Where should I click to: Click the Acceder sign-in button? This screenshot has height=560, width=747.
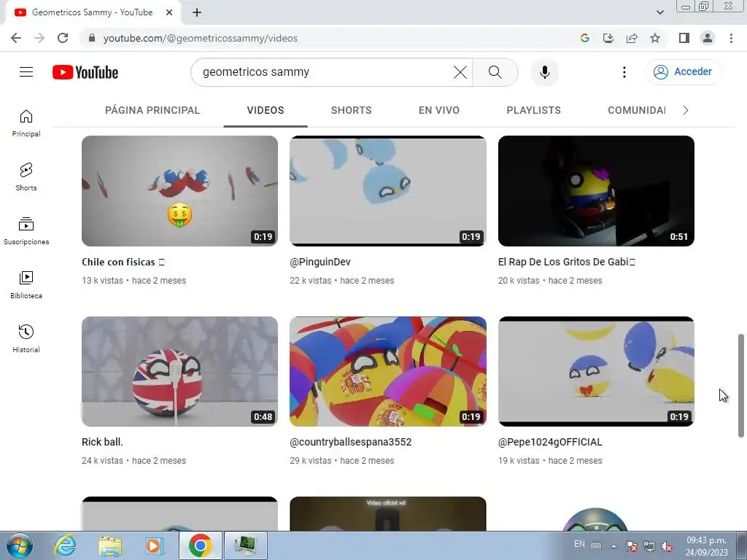[684, 72]
